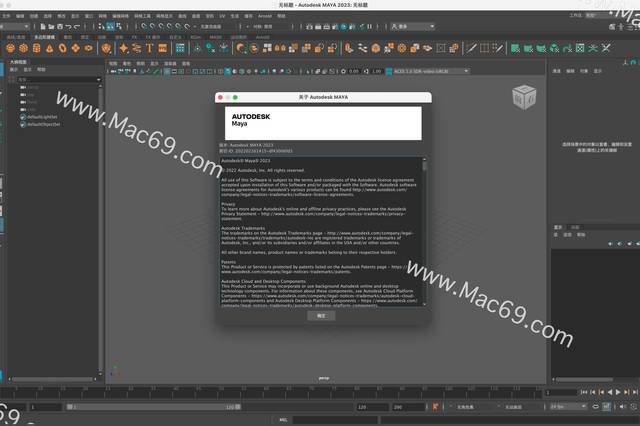Click the About dialog vertical scrollbar
The width and height of the screenshot is (640, 426).
(x=424, y=231)
